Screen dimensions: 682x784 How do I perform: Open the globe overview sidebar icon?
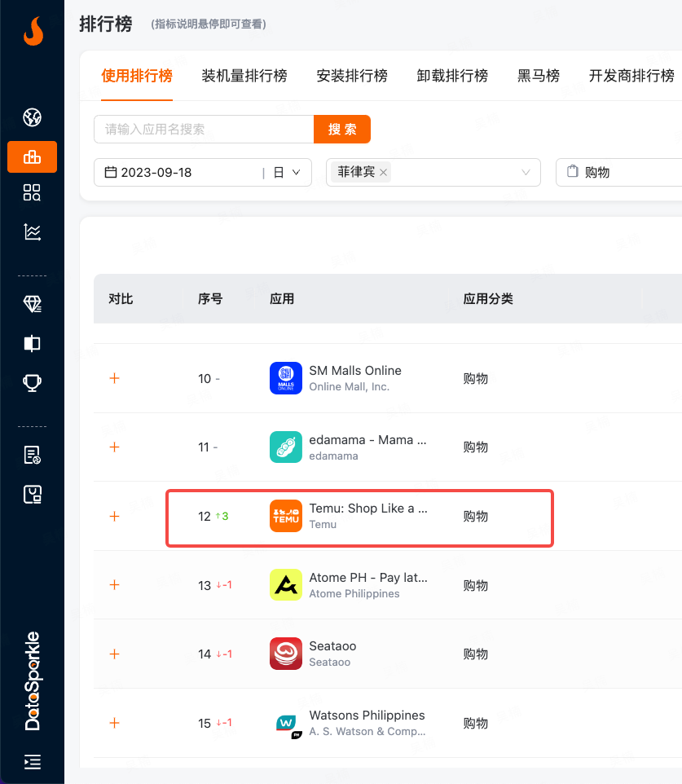point(32,117)
